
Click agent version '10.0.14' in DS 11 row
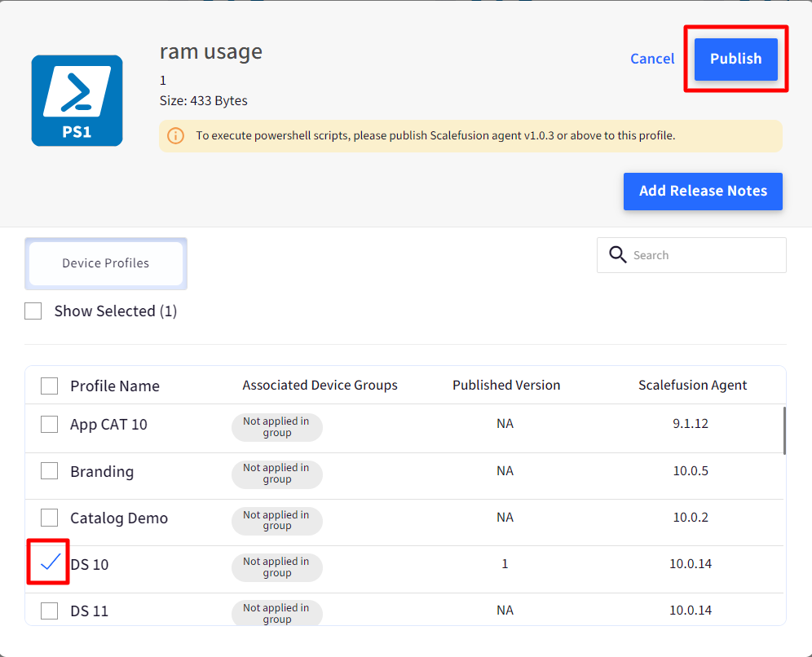(691, 611)
